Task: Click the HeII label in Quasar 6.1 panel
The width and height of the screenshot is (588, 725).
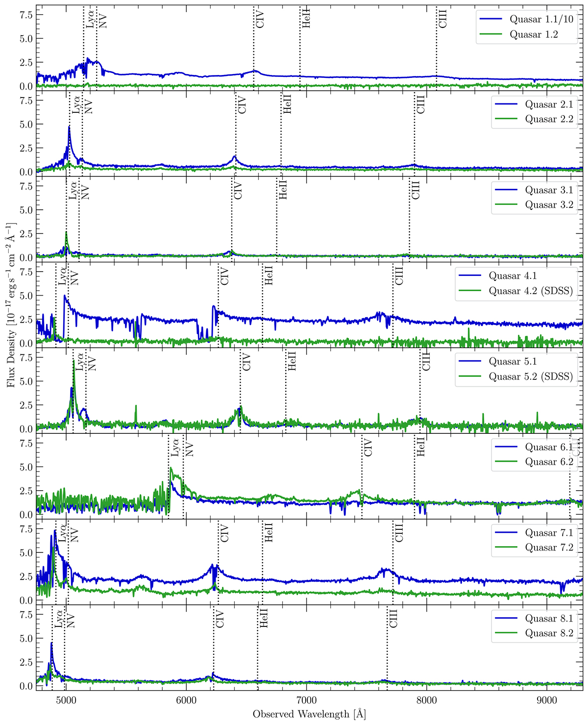Action: [x=421, y=447]
